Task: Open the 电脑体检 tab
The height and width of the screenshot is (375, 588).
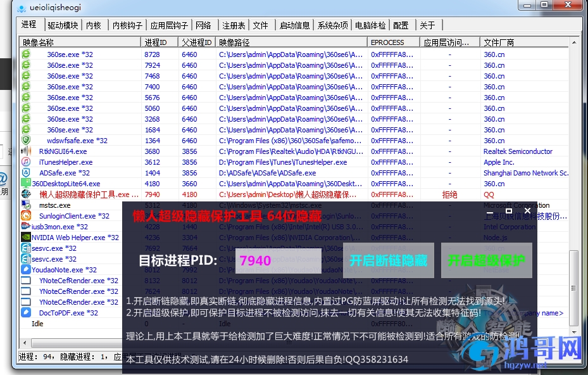Action: tap(370, 25)
